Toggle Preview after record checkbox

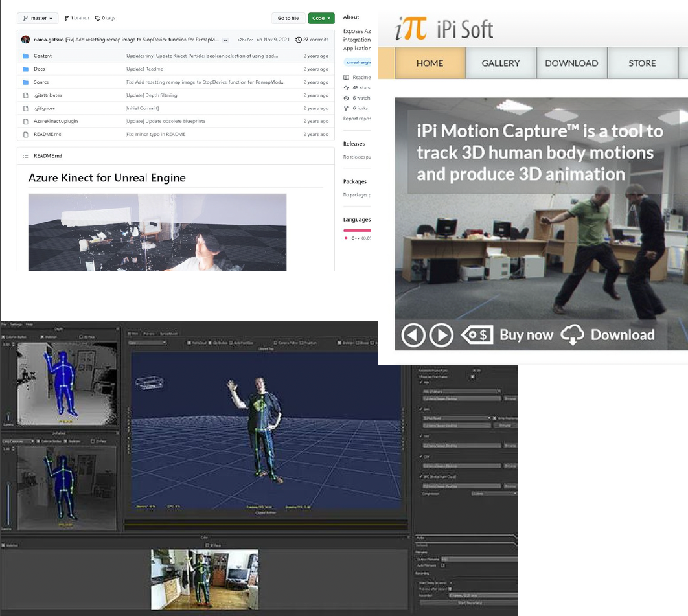click(x=450, y=589)
